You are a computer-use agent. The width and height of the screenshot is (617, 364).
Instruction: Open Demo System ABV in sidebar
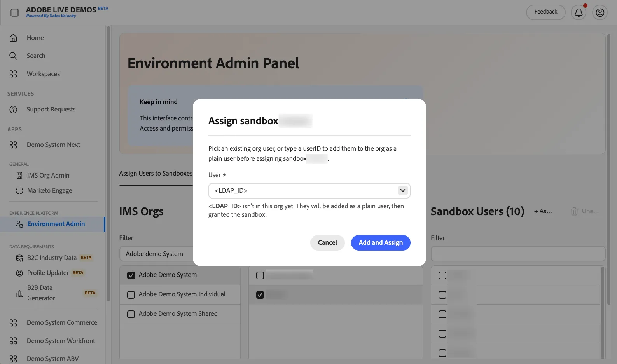[x=53, y=359]
